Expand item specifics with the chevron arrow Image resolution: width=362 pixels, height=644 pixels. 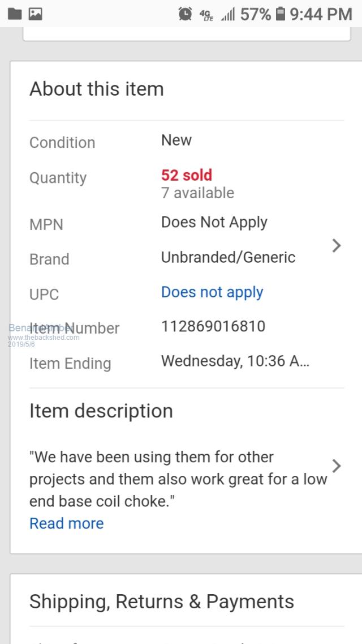(x=337, y=245)
